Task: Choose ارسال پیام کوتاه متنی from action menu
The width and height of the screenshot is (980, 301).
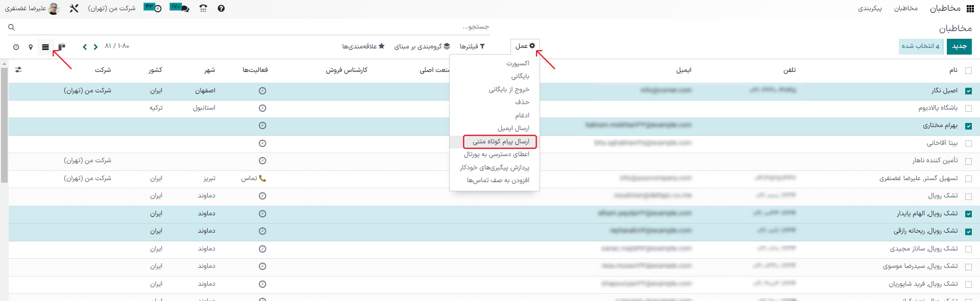Action: pyautogui.click(x=500, y=141)
